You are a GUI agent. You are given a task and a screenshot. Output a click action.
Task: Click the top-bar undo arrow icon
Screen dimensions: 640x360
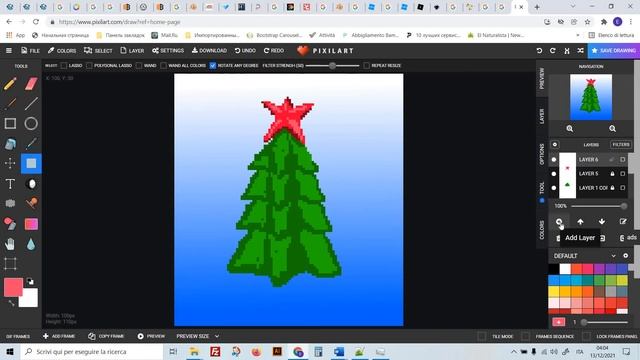pos(539,51)
